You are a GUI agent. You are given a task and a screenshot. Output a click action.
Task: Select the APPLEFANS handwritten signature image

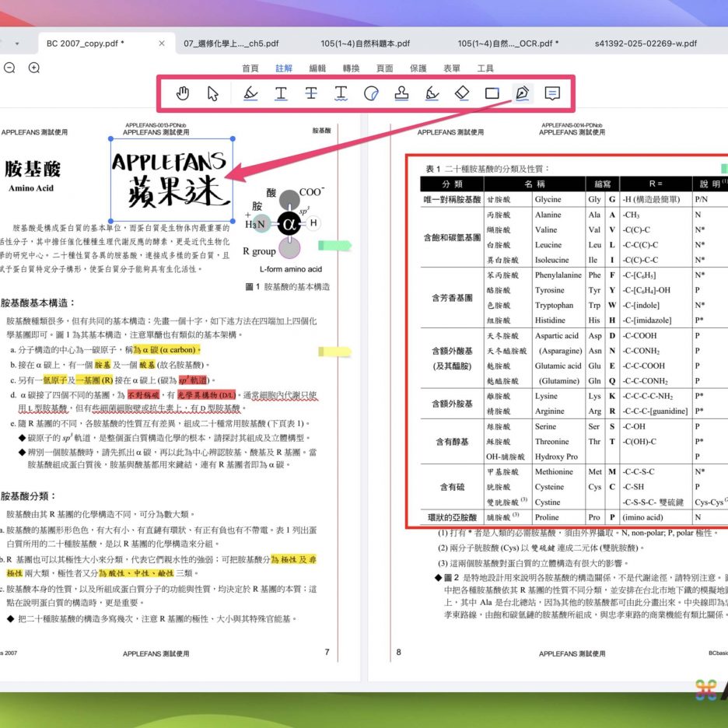pyautogui.click(x=172, y=180)
